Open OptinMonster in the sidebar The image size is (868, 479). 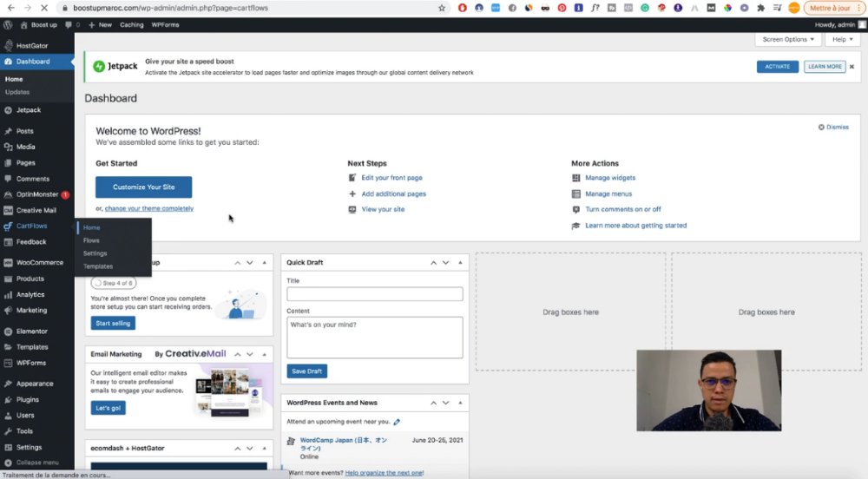[x=37, y=194]
